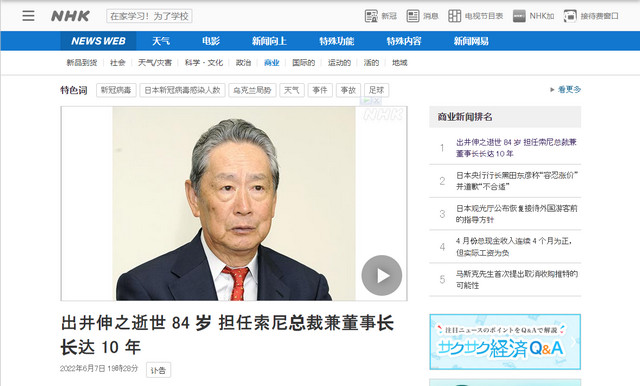Image resolution: width=640 pixels, height=386 pixels.
Task: Click the 足球 keyword tag
Action: tap(376, 90)
